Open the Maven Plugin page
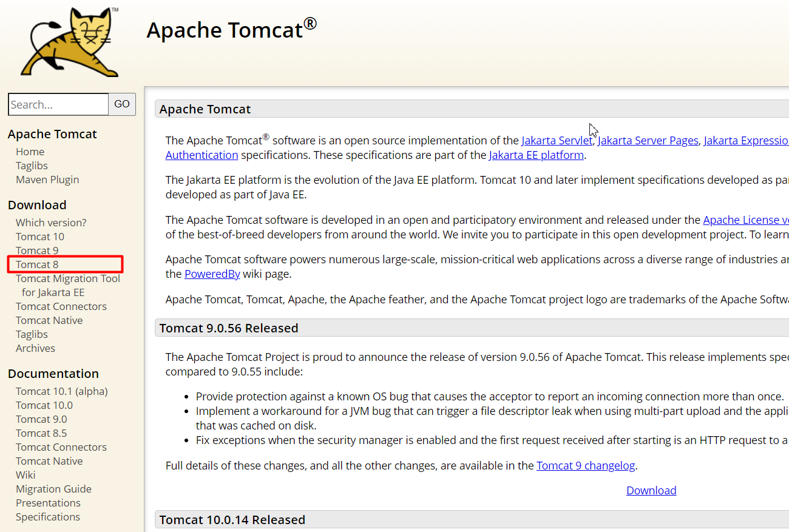This screenshot has width=789, height=532. 47,179
